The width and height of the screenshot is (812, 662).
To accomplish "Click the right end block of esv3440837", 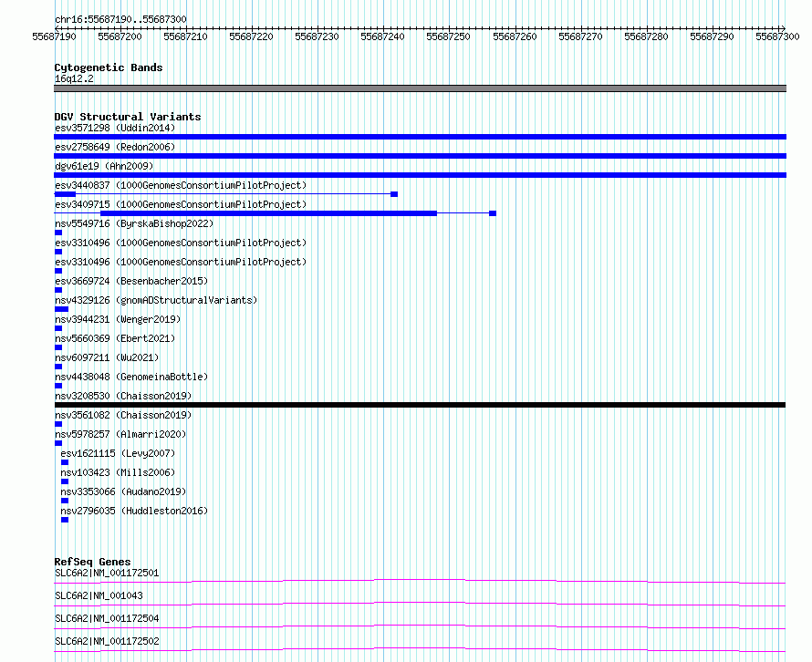I will (x=394, y=194).
